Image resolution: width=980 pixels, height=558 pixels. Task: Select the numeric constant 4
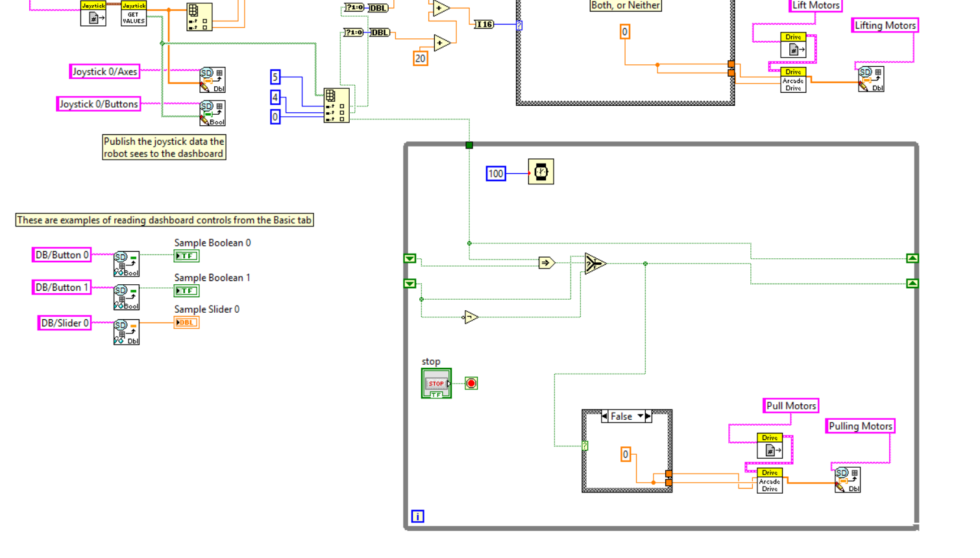coord(275,97)
